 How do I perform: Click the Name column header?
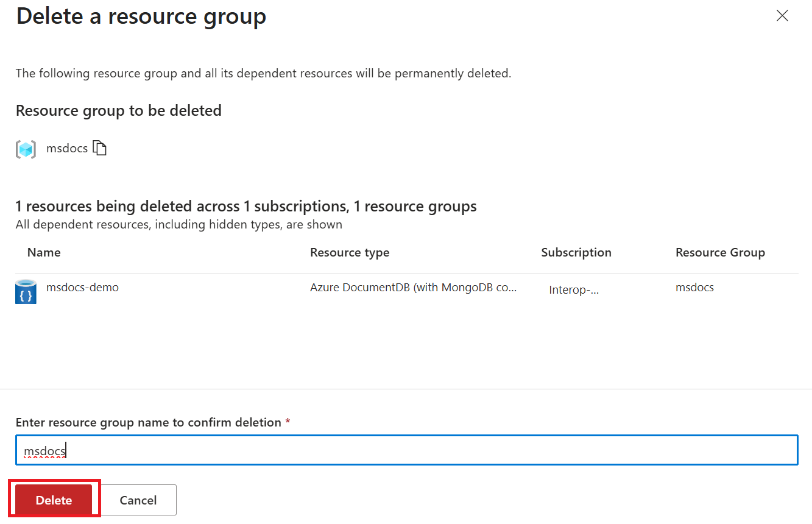43,252
